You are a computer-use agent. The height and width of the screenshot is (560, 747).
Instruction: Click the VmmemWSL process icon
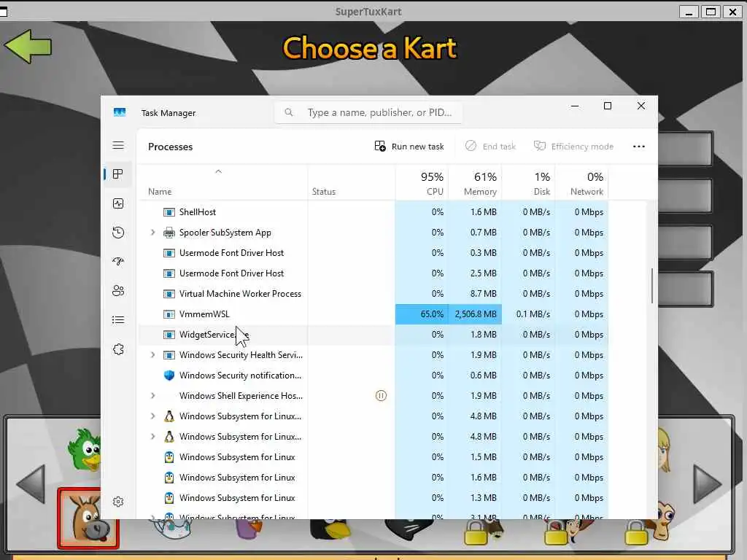(x=169, y=314)
